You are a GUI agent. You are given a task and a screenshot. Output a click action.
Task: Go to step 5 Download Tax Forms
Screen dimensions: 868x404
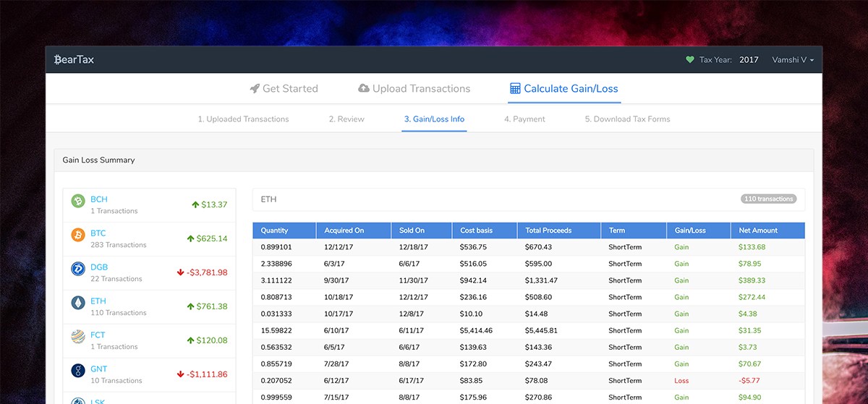pos(627,119)
